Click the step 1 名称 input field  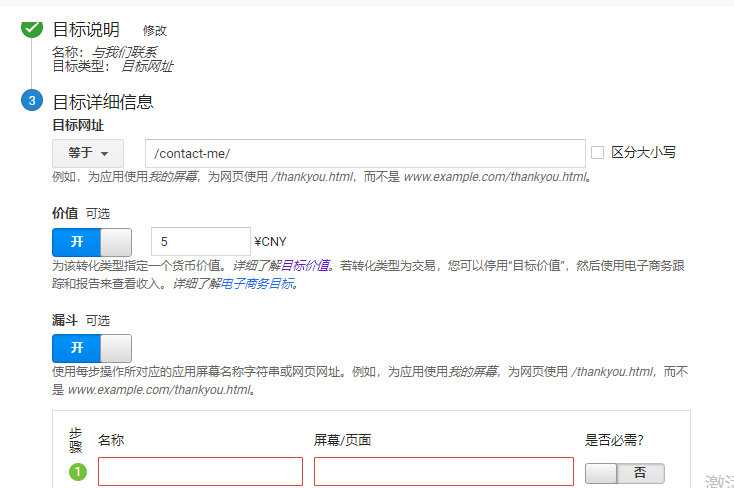[200, 471]
